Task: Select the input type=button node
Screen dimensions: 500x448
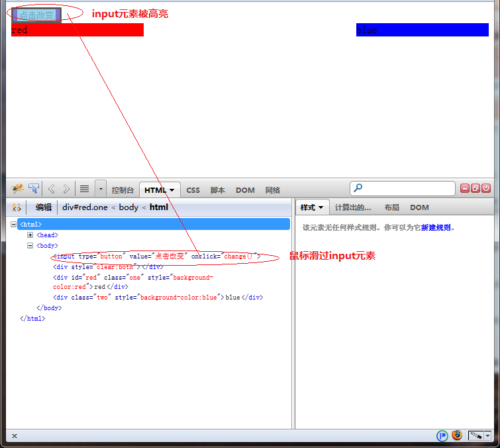Action: click(x=156, y=256)
